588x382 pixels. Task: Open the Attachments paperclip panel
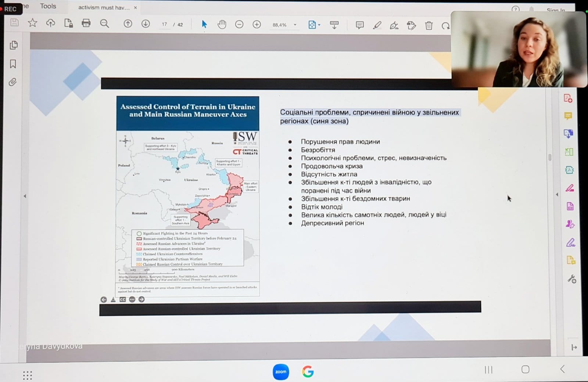coord(13,82)
